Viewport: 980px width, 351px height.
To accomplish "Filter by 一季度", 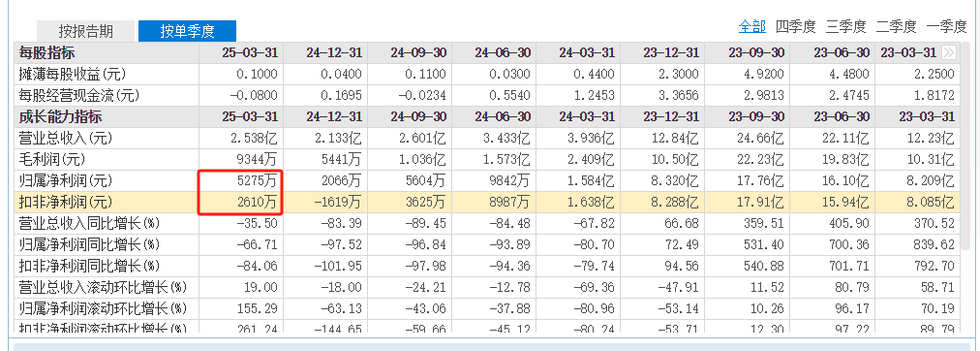I will pyautogui.click(x=946, y=27).
